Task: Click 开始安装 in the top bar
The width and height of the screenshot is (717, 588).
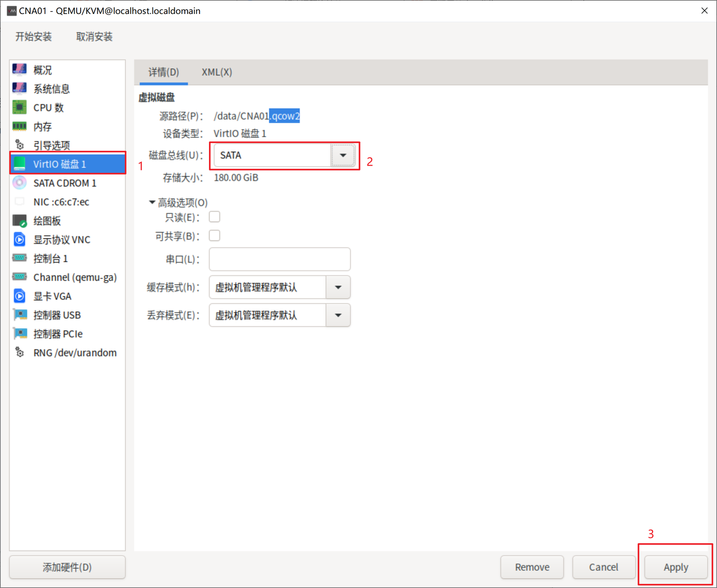Action: 34,37
